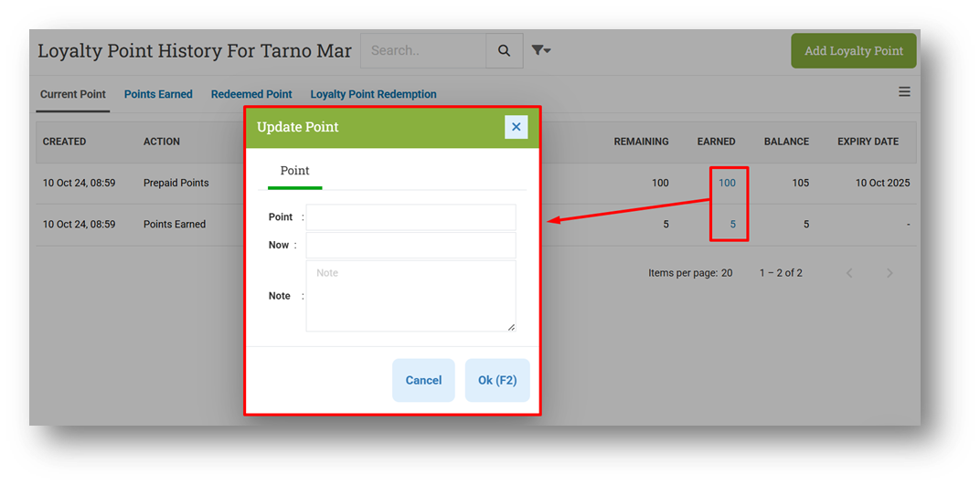Click the REMAINING column header

pos(641,142)
